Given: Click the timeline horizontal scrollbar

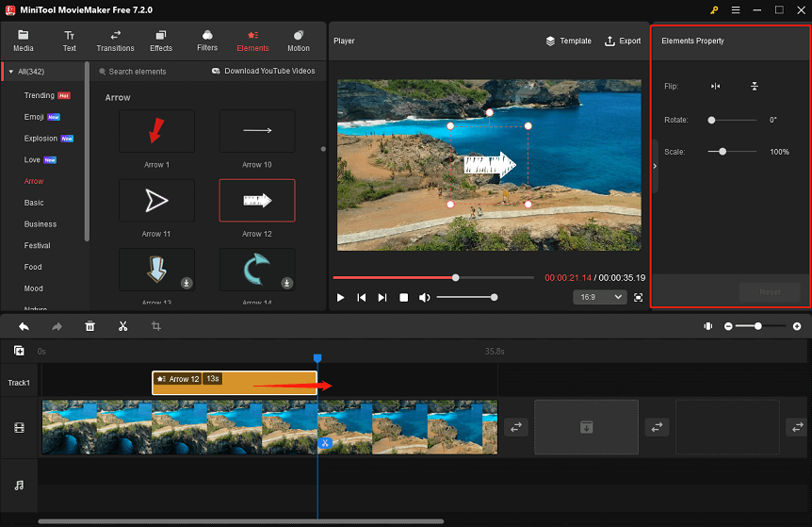Looking at the screenshot, I should pos(241,521).
